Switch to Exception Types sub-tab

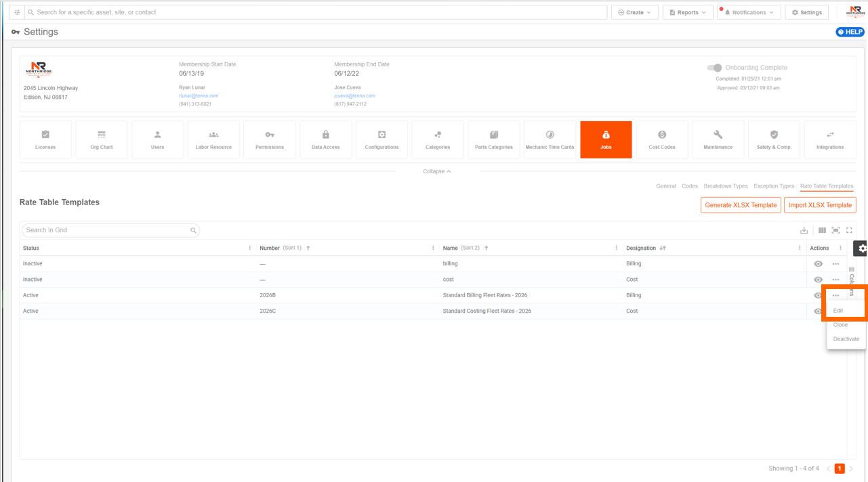[x=774, y=186]
